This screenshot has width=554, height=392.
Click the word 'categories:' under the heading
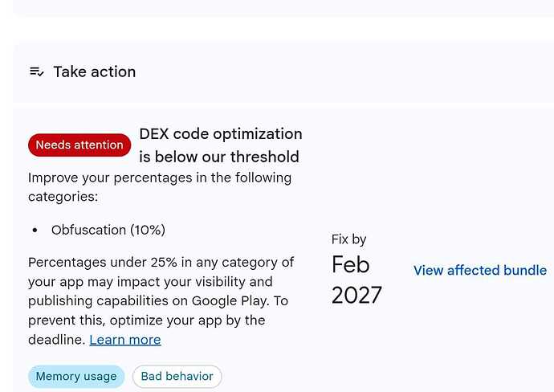tap(63, 197)
